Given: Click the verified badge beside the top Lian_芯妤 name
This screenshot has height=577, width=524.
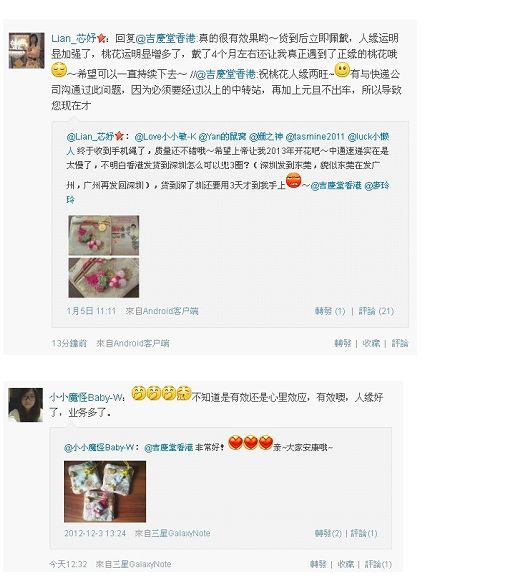Looking at the screenshot, I should point(102,38).
